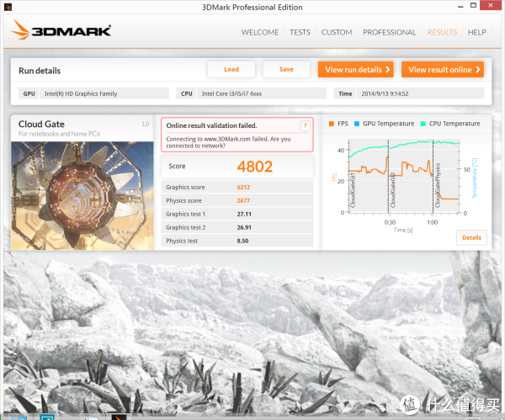Maximize the 3DMark window

473,6
